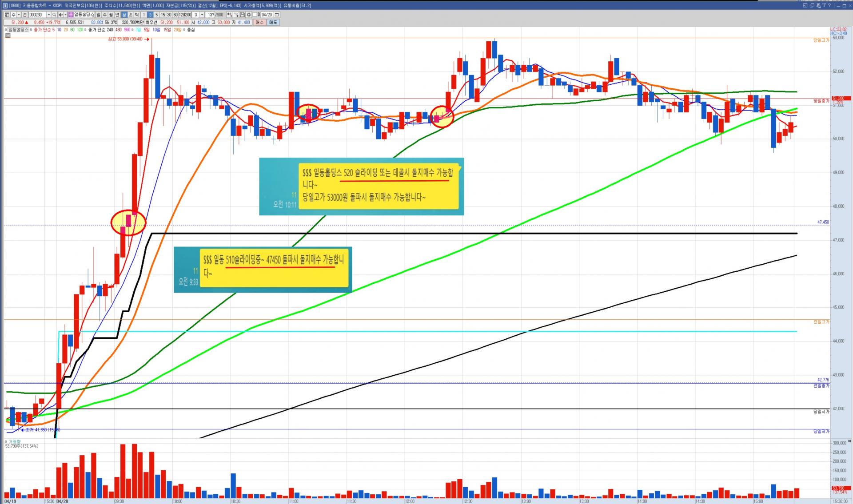Select the 분 (minute) chart period toggle
This screenshot has width=853, height=504.
point(124,15)
